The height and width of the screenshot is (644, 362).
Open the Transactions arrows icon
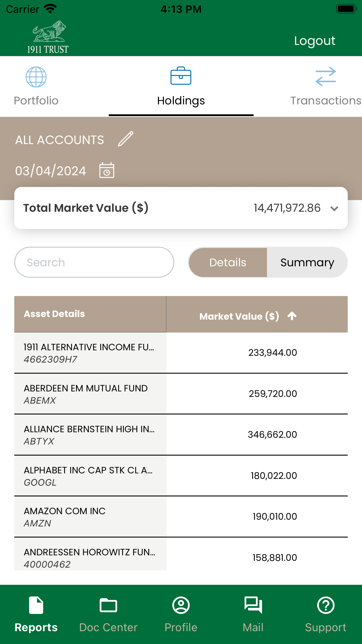coord(326,76)
